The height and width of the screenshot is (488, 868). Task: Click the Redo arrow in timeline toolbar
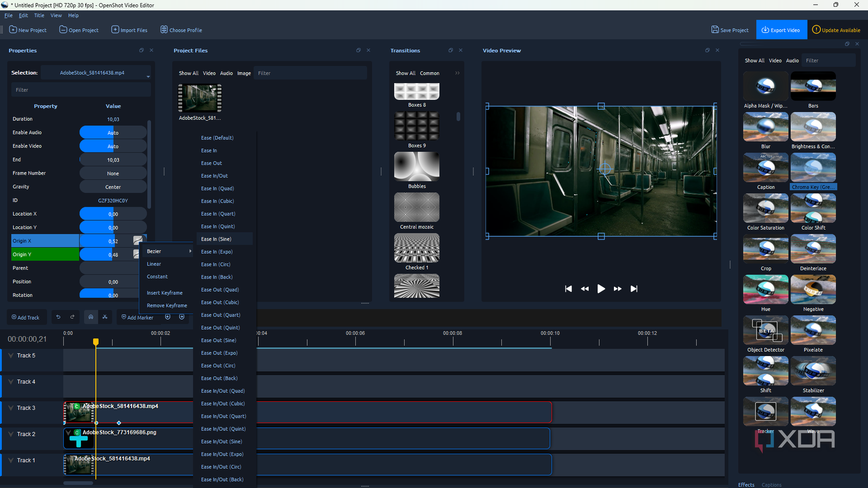(73, 317)
